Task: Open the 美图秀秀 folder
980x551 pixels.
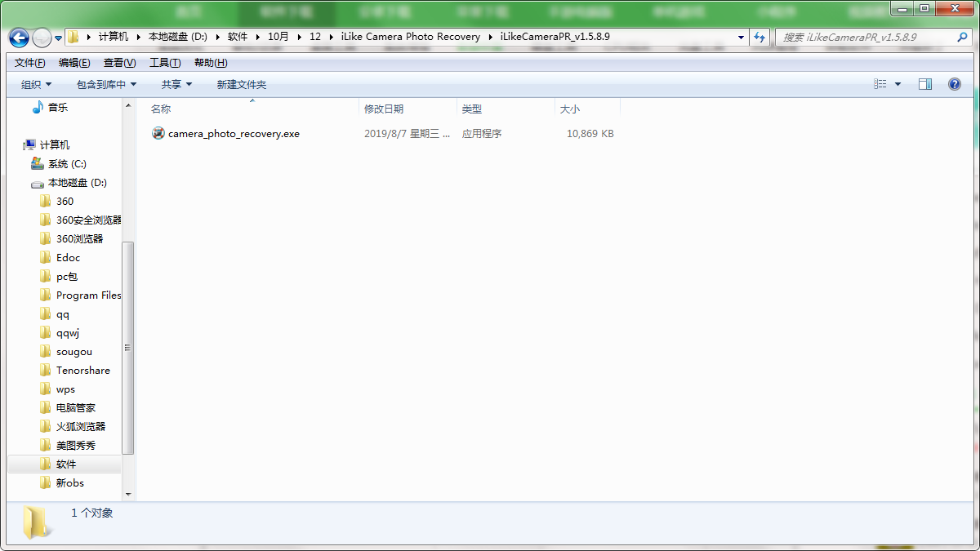Action: click(76, 445)
